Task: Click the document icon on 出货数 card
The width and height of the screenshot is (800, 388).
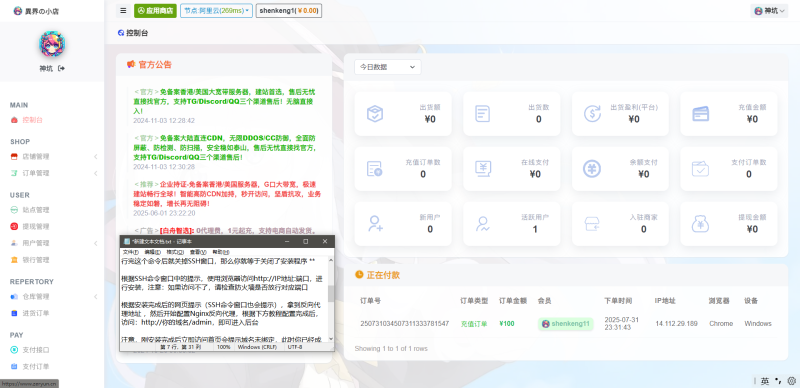Action: (483, 113)
